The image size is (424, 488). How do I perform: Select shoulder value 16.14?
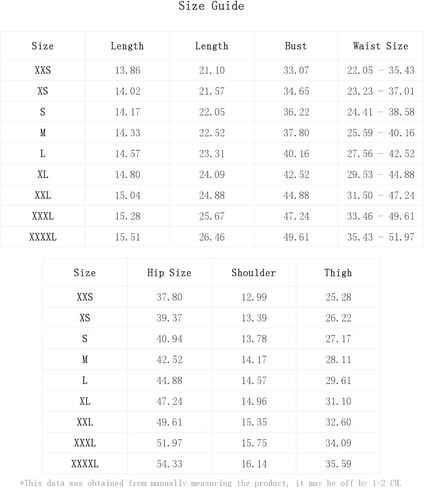[x=254, y=464]
